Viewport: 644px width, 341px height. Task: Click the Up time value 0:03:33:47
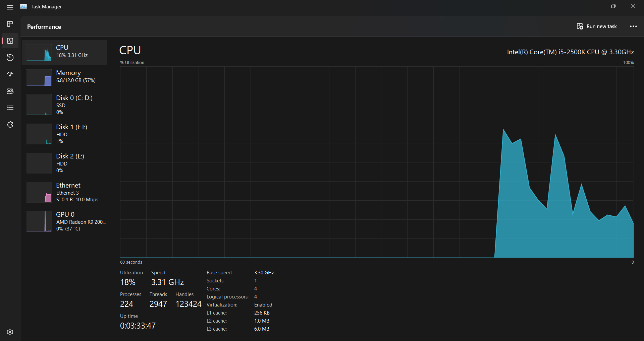(138, 326)
